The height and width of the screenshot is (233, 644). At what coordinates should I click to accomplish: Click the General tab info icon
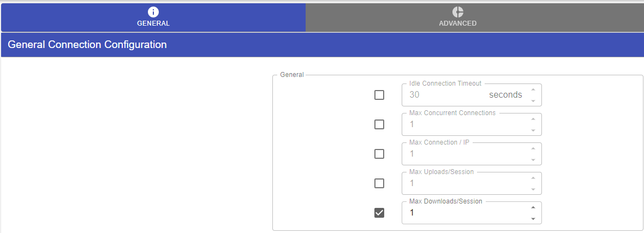pos(153,12)
